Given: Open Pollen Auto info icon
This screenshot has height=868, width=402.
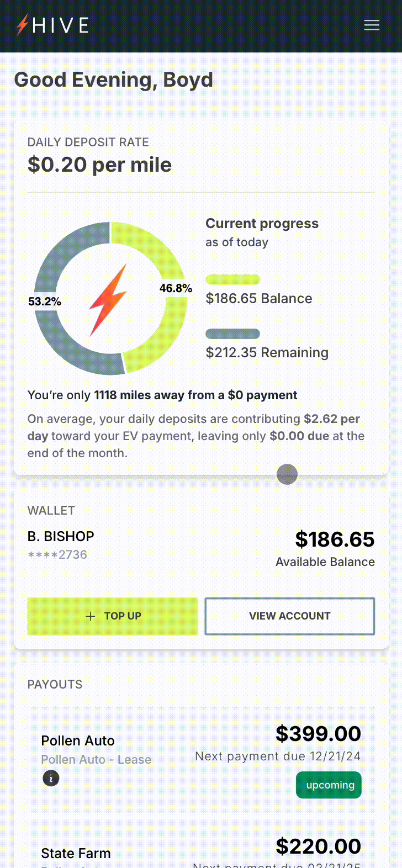Looking at the screenshot, I should click(x=51, y=779).
